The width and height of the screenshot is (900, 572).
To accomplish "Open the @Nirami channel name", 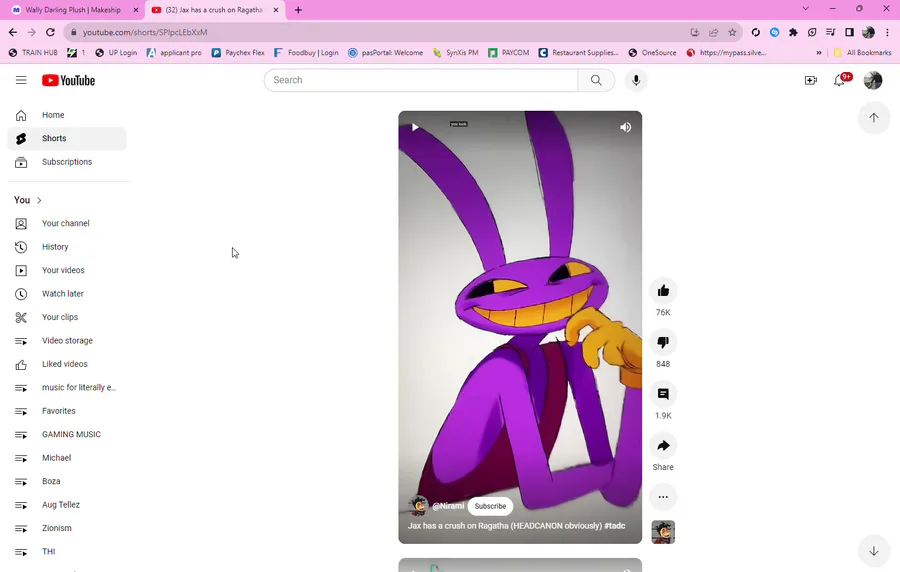I will (448, 506).
